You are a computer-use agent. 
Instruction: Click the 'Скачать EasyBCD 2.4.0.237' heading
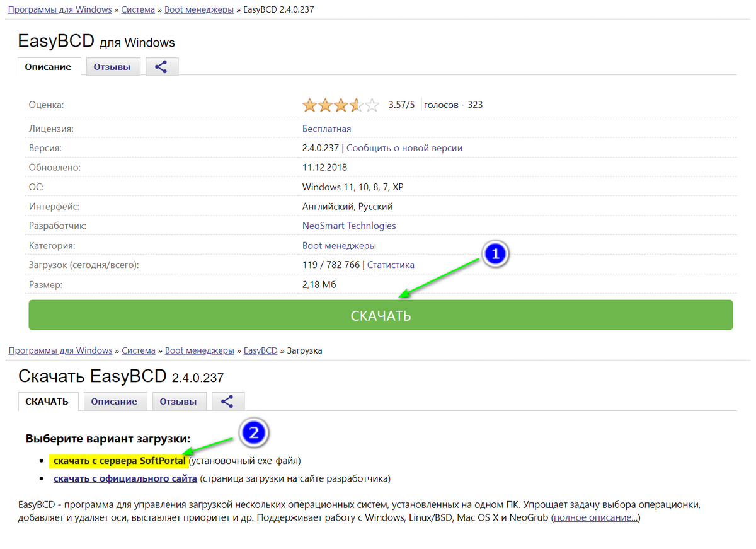121,376
